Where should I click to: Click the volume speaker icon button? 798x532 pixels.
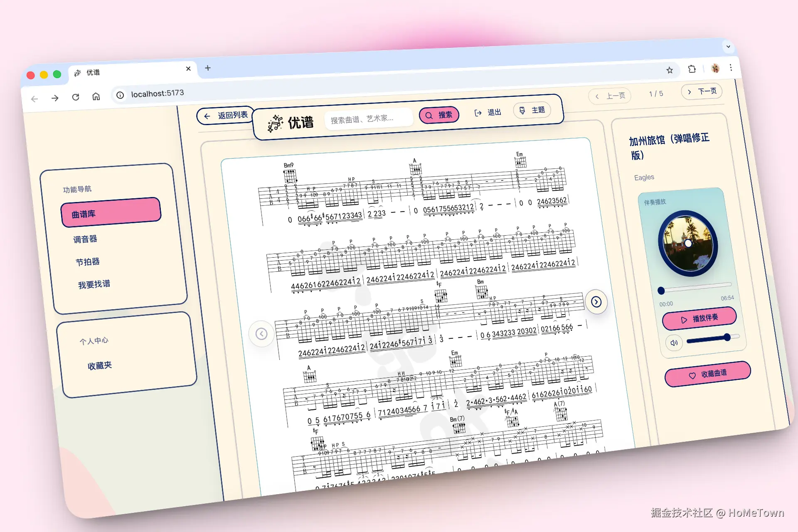coord(674,343)
